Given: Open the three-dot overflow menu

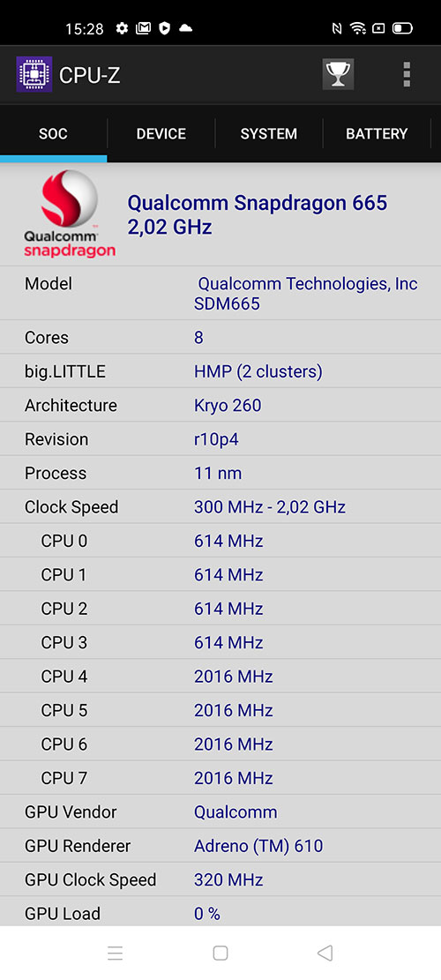Looking at the screenshot, I should click(407, 74).
